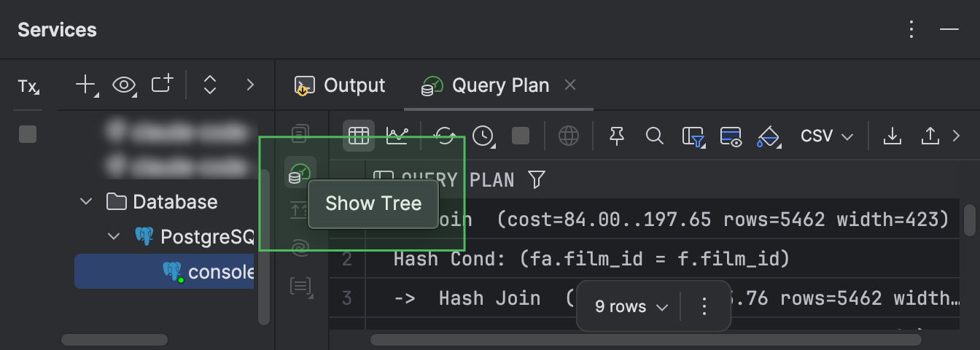
Task: Show more result toolbar actions chevron
Action: (x=957, y=136)
